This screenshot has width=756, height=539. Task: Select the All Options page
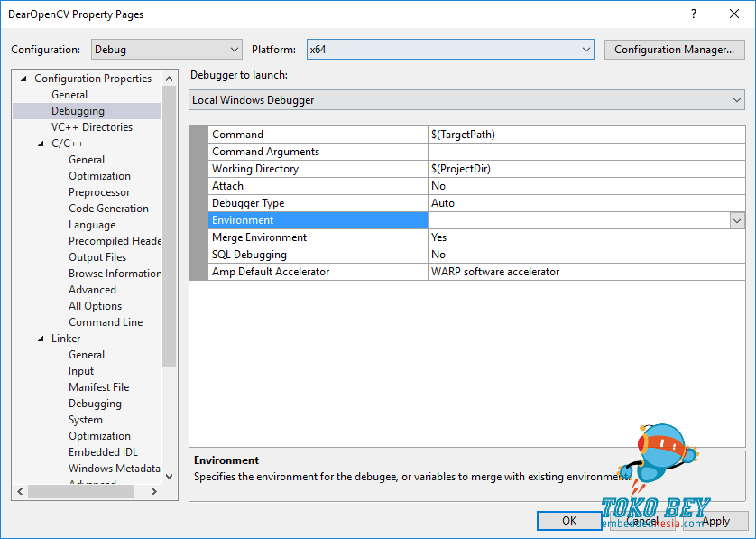click(x=95, y=306)
